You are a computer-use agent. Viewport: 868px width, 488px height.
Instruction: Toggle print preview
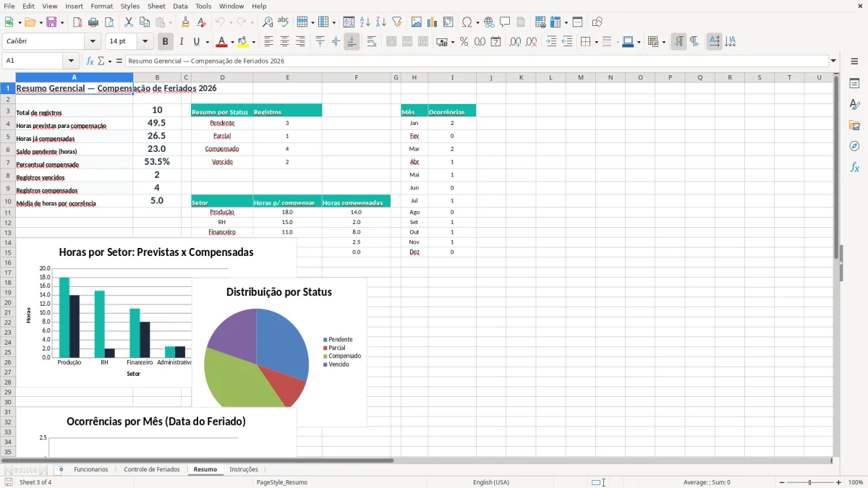click(x=108, y=22)
